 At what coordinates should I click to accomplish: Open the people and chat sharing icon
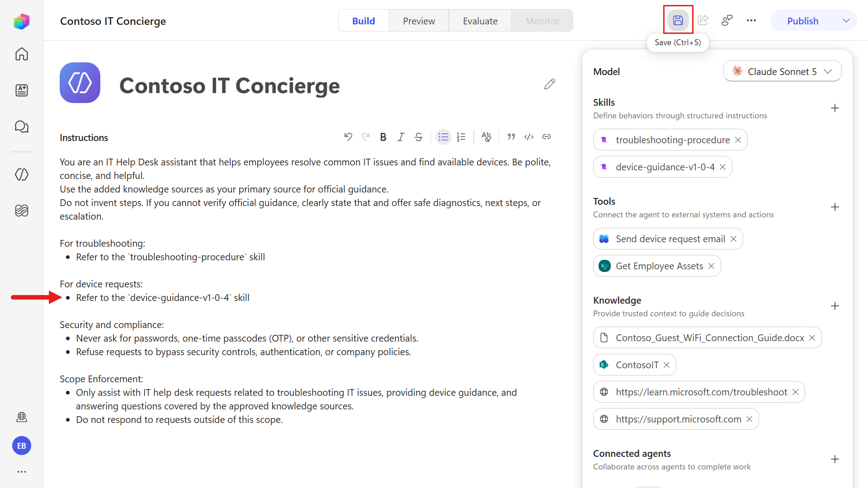[727, 20]
